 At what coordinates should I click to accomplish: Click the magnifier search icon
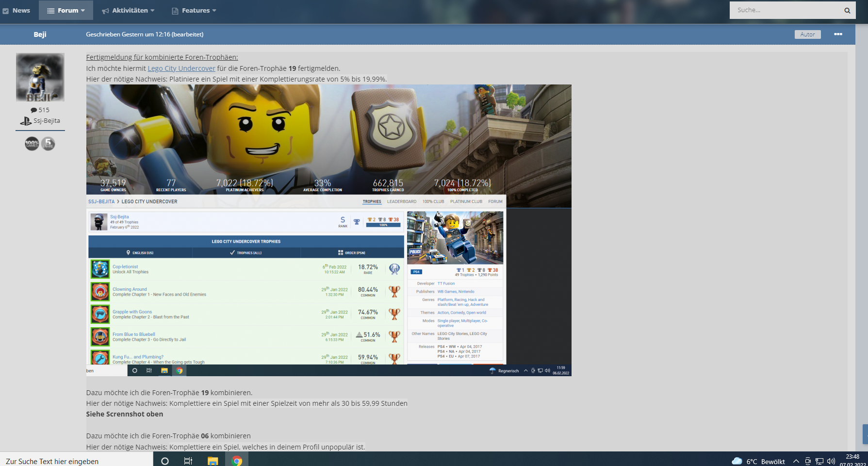(847, 10)
